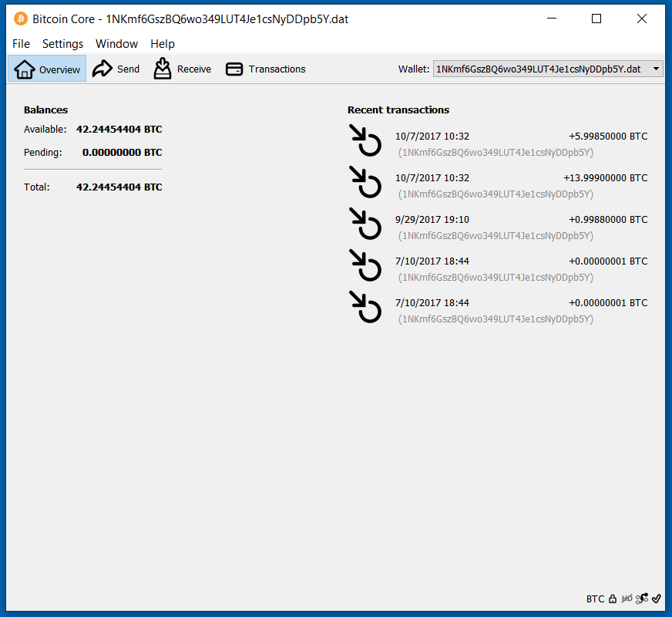Screen dimensions: 672x617
Task: Click the Bitcoin logo in title bar
Action: pos(21,19)
